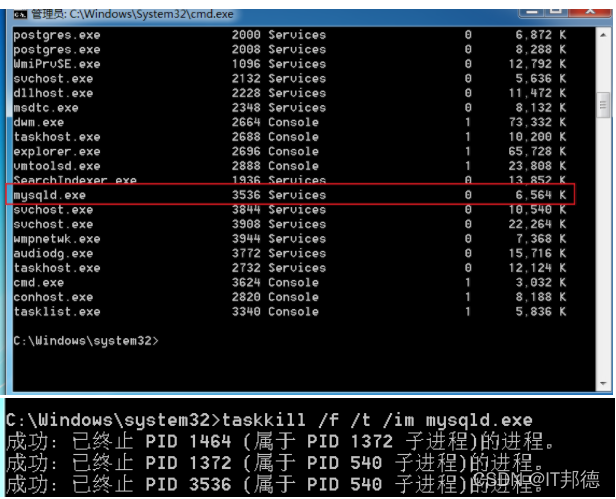Click the explorer.exe process name
The width and height of the screenshot is (616, 499).
[x=57, y=151]
